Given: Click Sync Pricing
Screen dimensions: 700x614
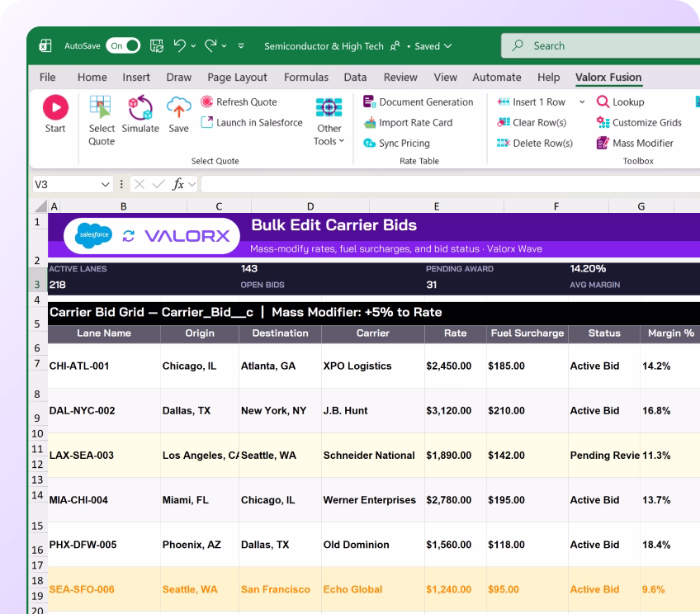Looking at the screenshot, I should click(396, 143).
